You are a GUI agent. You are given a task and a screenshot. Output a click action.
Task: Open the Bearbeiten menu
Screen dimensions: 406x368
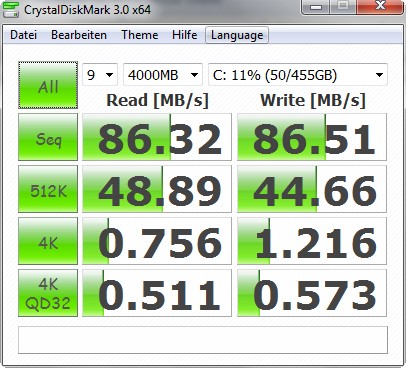click(79, 35)
